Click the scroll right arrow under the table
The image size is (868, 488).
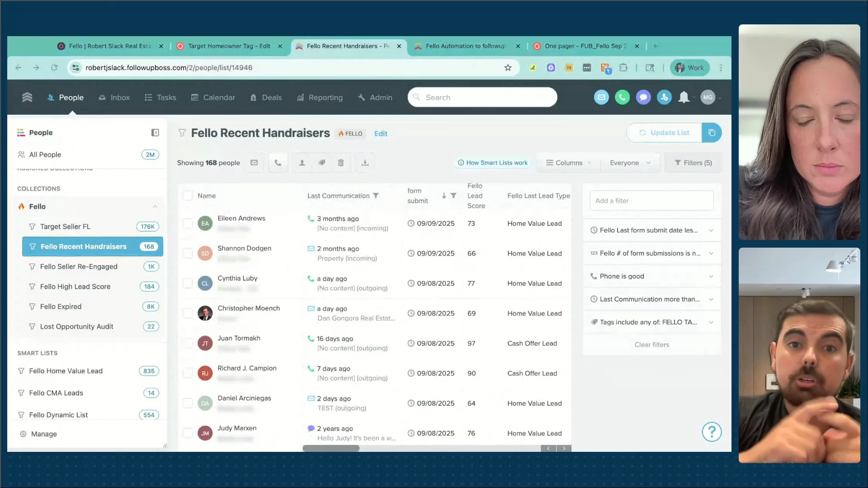click(564, 448)
